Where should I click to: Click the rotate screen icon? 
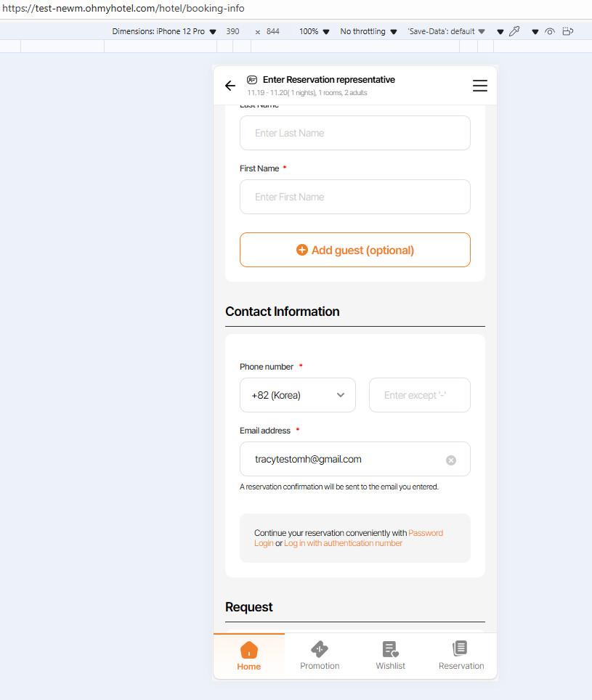(568, 31)
